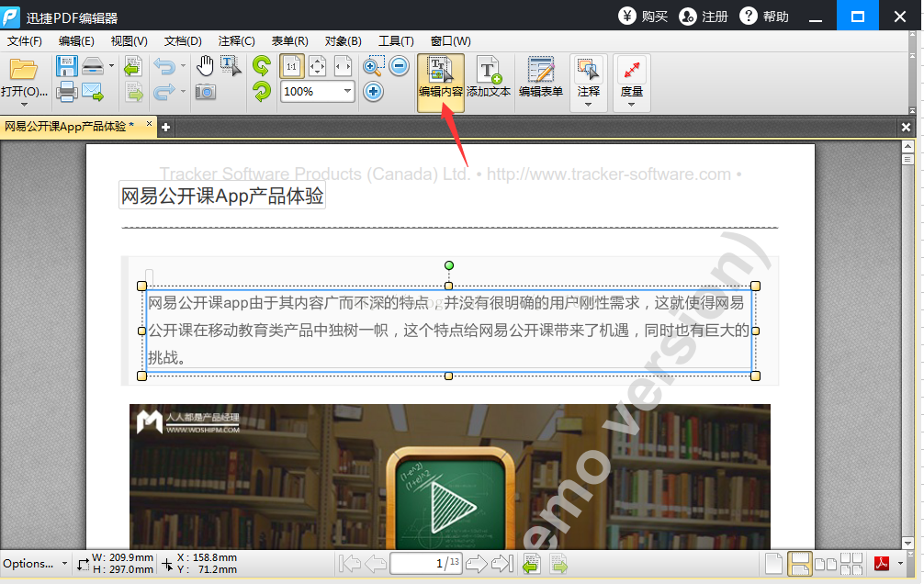Undo the last action

(164, 66)
